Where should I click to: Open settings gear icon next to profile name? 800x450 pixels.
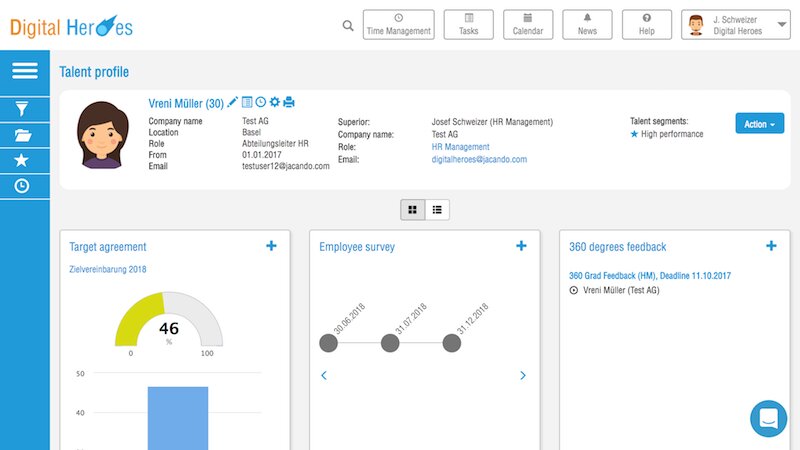coord(275,102)
